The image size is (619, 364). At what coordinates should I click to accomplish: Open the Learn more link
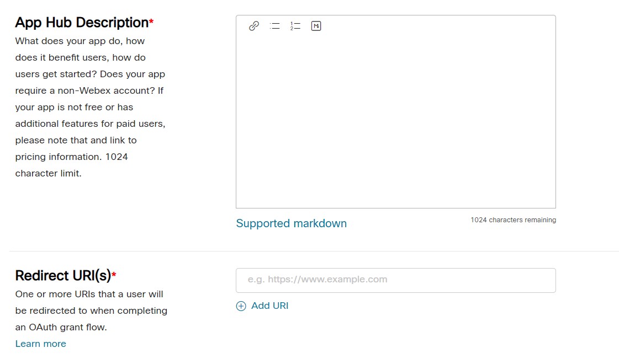(41, 344)
